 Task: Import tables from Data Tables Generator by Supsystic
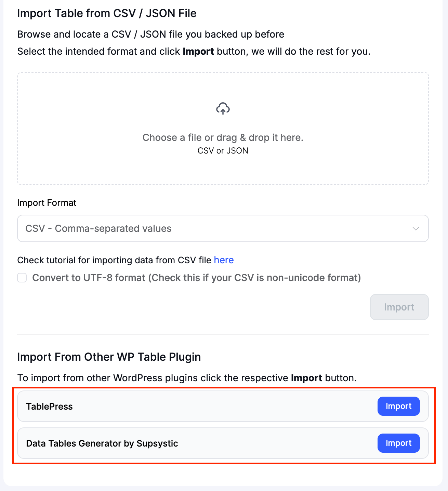(x=398, y=443)
